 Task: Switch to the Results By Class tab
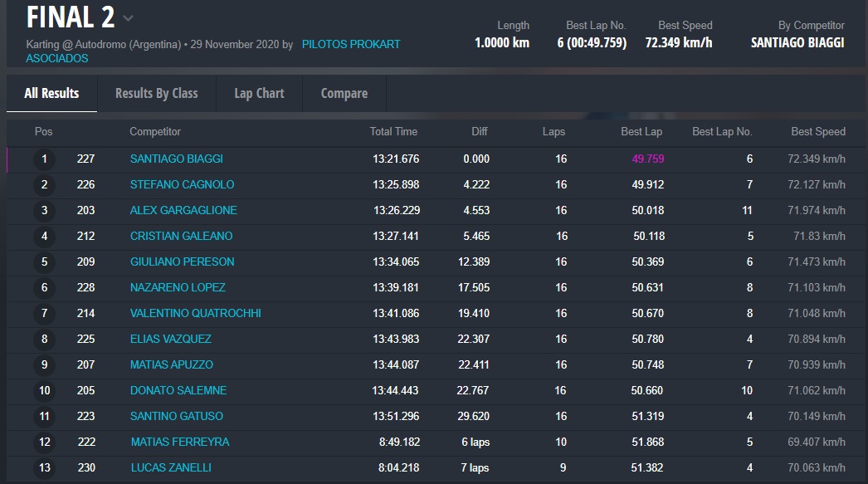pyautogui.click(x=156, y=93)
